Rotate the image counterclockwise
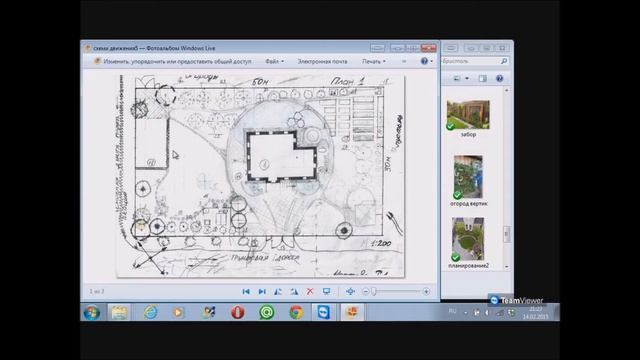This screenshot has height=360, width=640. pos(278,291)
